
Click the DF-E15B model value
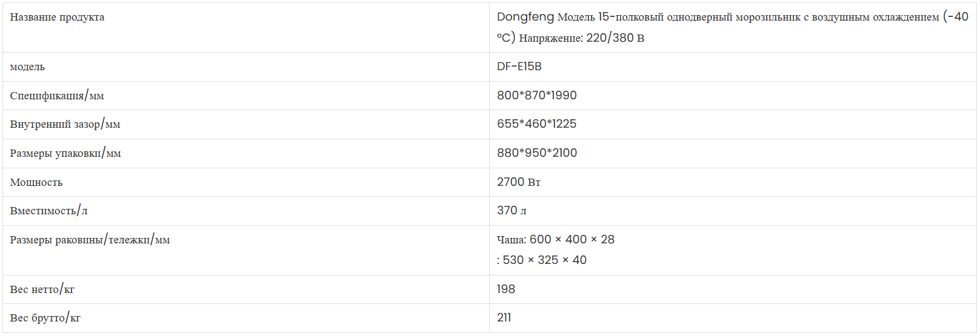pos(519,67)
